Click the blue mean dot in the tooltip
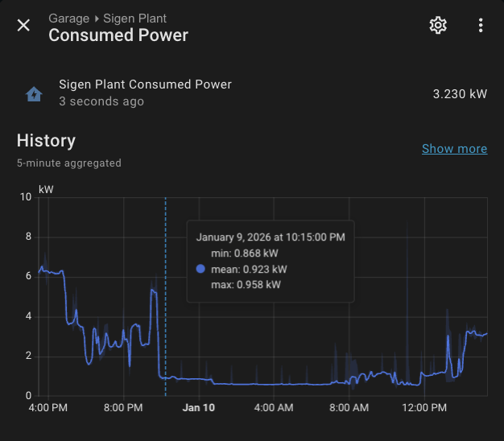 pos(200,270)
